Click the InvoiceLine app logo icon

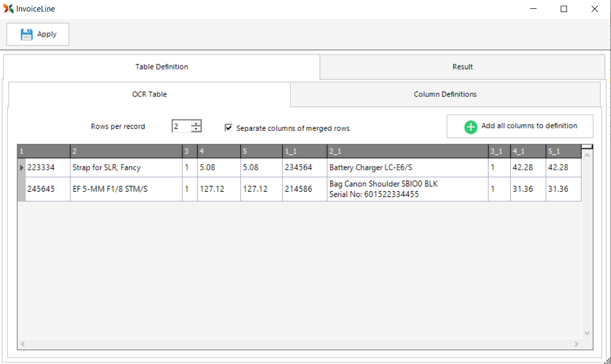point(8,9)
